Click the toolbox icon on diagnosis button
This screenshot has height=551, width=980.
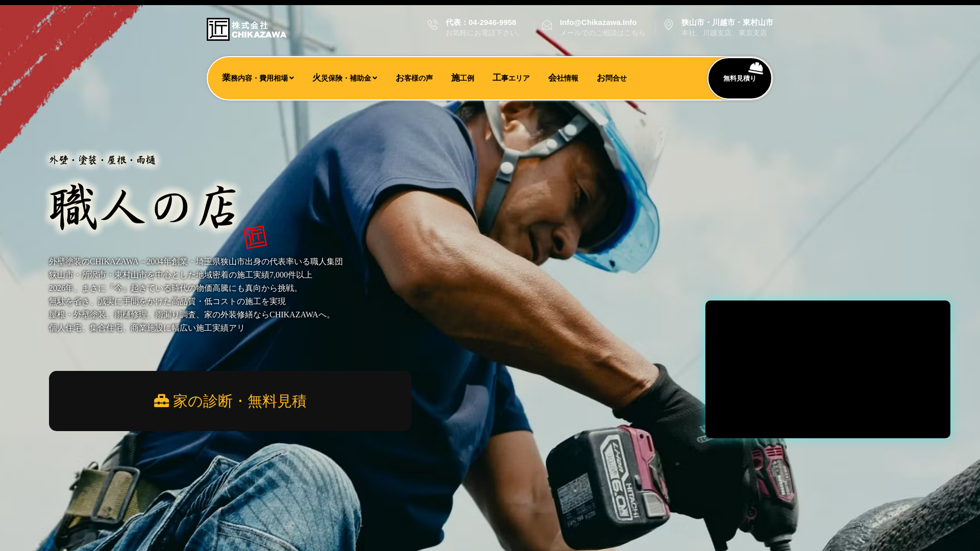coord(161,401)
